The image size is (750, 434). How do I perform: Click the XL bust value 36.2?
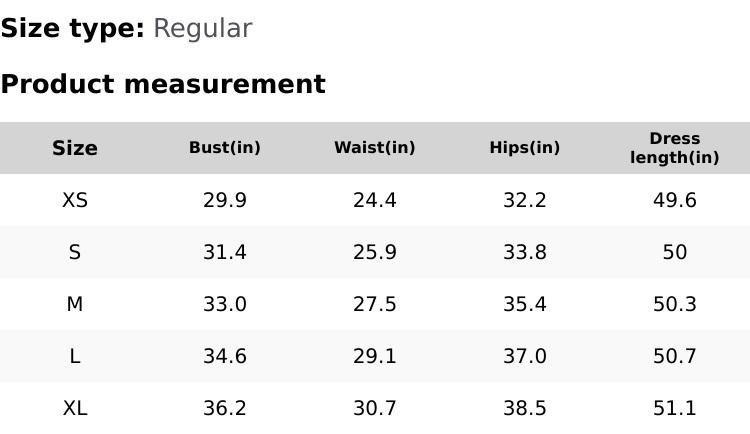point(225,408)
